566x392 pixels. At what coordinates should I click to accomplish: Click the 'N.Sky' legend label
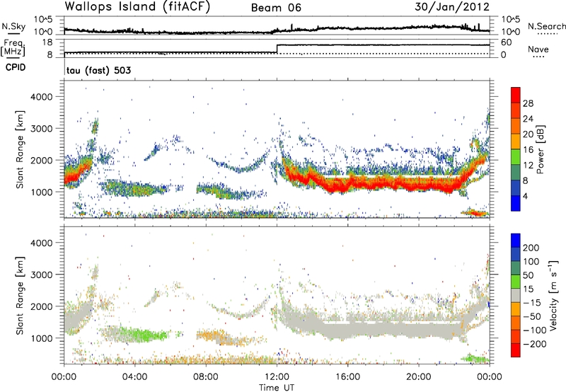coord(13,26)
